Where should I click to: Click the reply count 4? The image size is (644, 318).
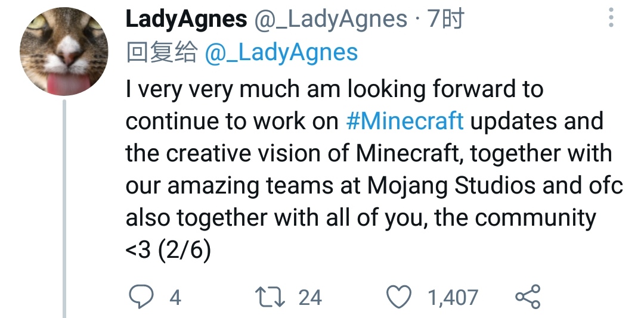(175, 297)
